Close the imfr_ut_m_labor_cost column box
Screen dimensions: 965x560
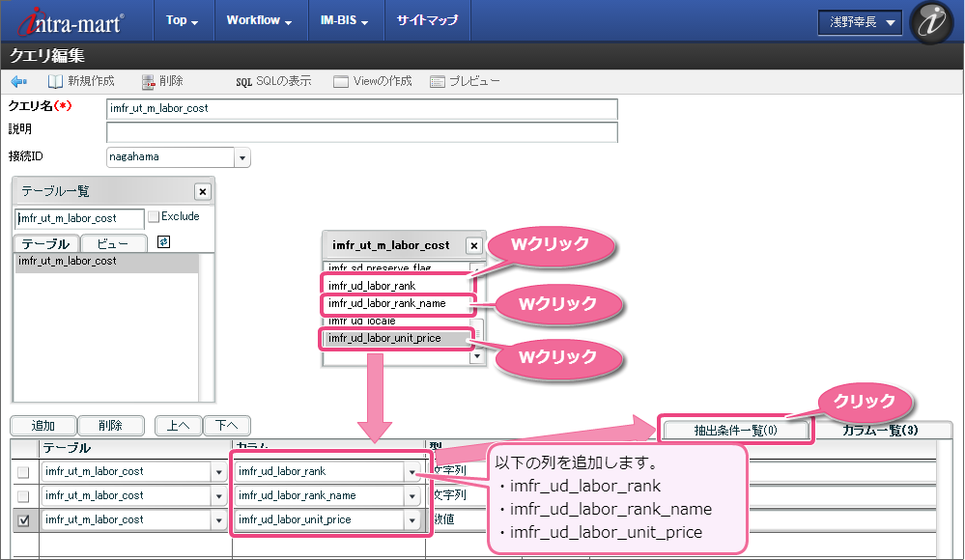(474, 246)
